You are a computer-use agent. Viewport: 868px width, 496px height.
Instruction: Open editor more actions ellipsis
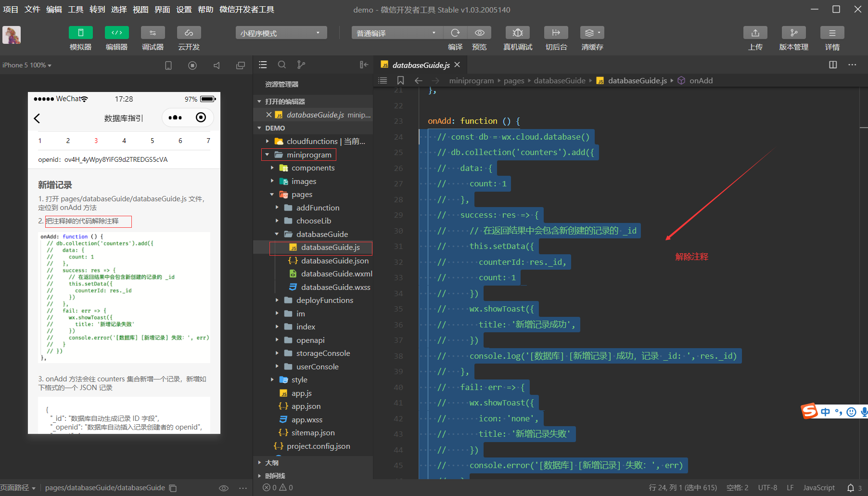(852, 65)
